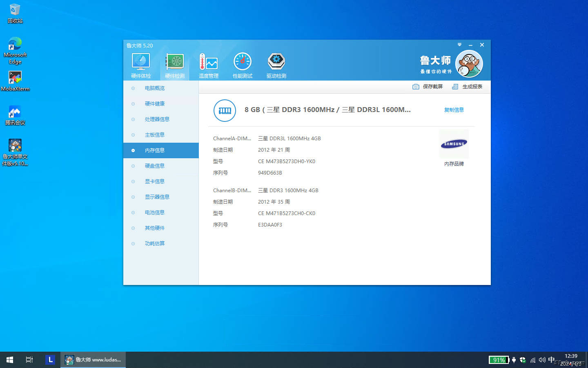
Task: Open the 性能测试 gauge icon
Action: coord(243,62)
